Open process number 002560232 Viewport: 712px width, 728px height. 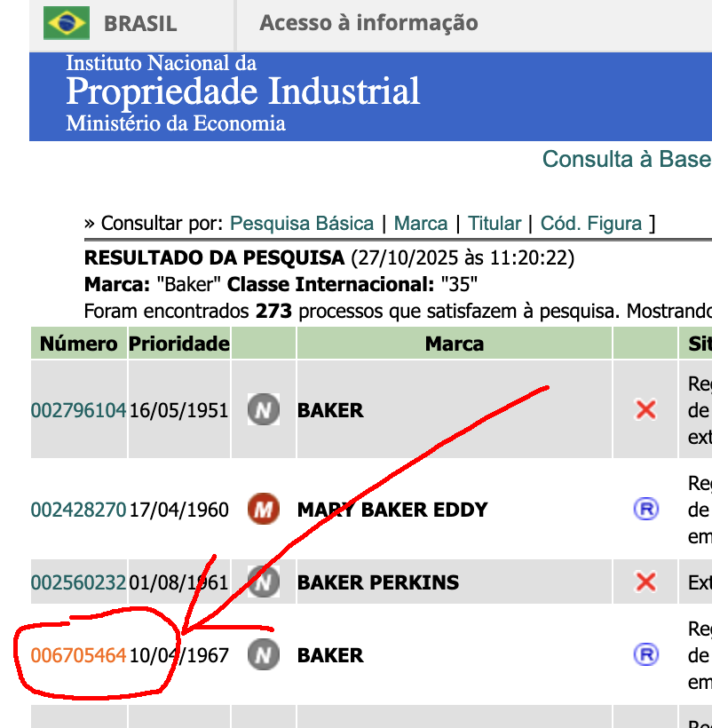pyautogui.click(x=78, y=582)
